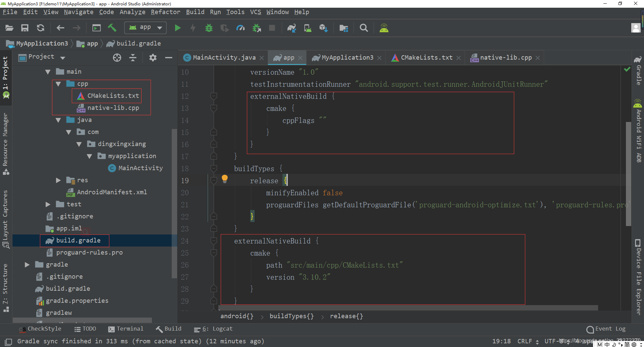Open the Gradle side panel

click(x=638, y=70)
